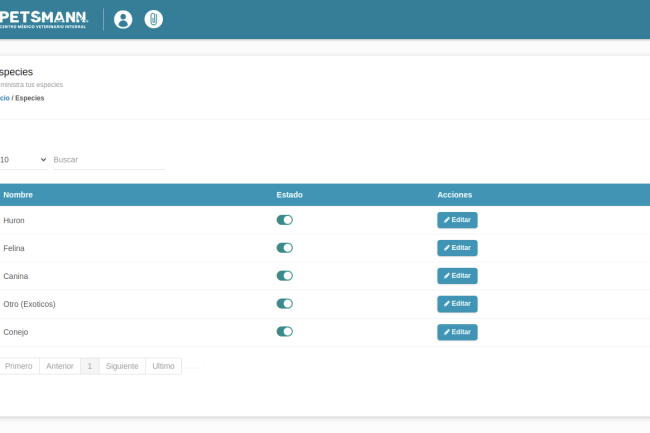Click Editar next to Otro (Exoticos)
The height and width of the screenshot is (433, 650).
457,304
